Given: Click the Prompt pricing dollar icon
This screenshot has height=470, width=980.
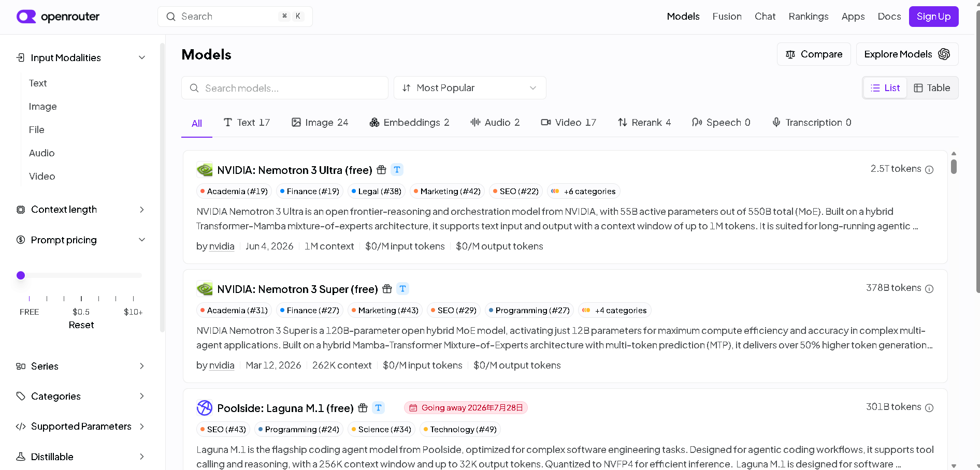Looking at the screenshot, I should [x=21, y=240].
